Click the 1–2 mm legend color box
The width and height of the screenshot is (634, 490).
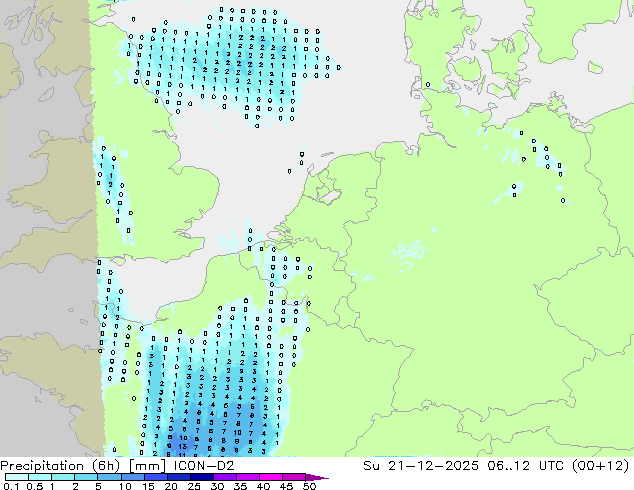63,477
